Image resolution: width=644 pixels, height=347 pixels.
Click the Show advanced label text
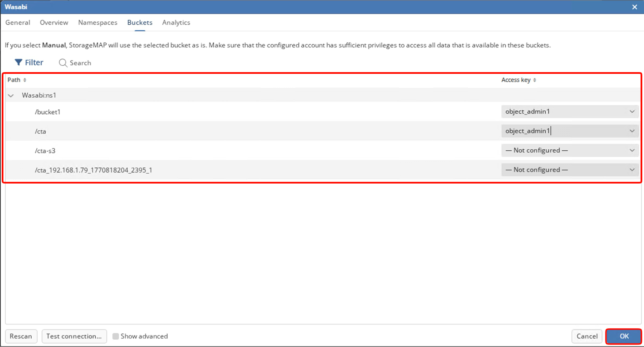coord(144,336)
